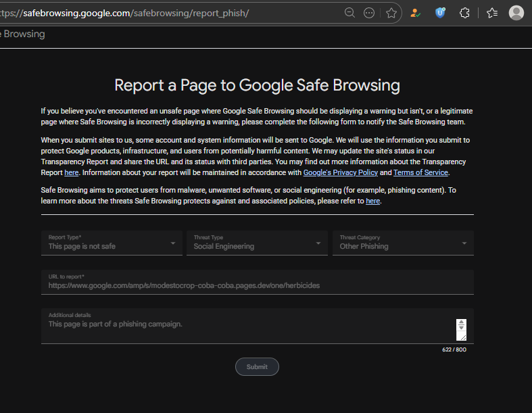Viewport: 532px width, 413px height.
Task: Click the Additional details scroll up arrow
Action: point(461,322)
